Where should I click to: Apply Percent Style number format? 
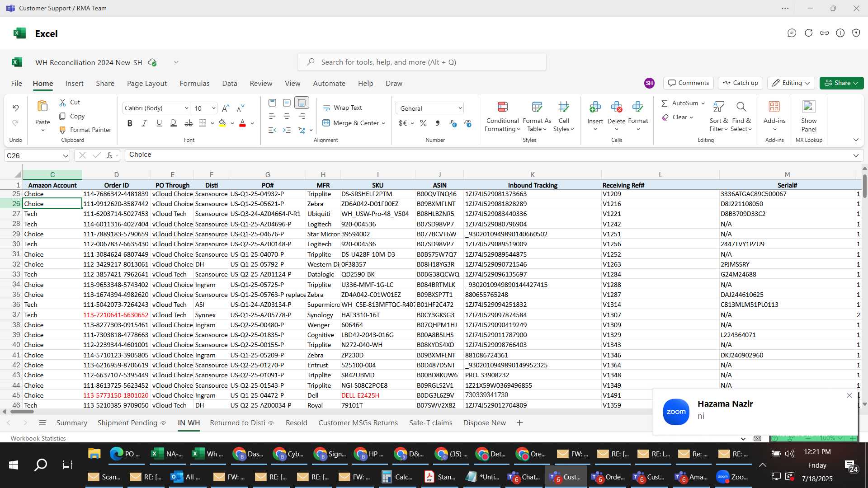pyautogui.click(x=423, y=123)
